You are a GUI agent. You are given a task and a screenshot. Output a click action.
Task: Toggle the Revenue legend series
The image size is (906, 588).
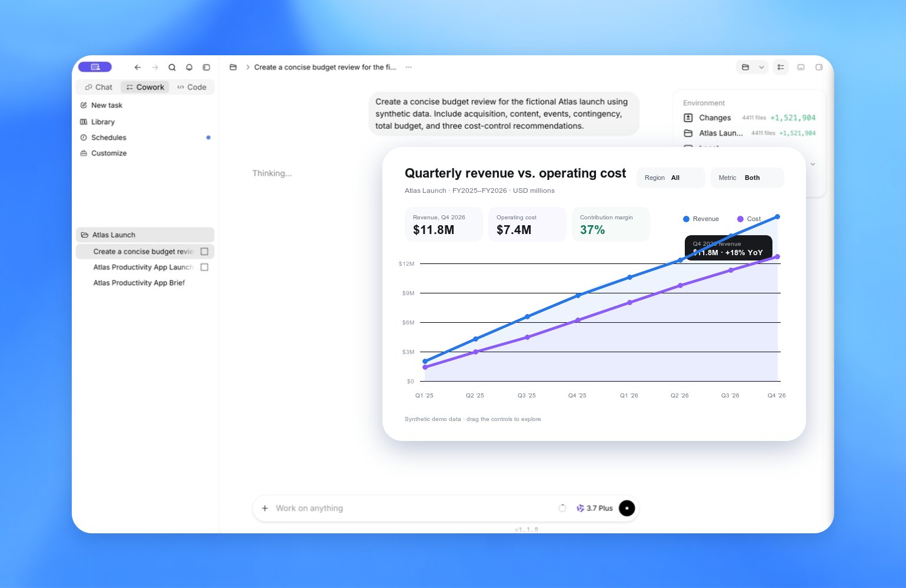click(701, 219)
